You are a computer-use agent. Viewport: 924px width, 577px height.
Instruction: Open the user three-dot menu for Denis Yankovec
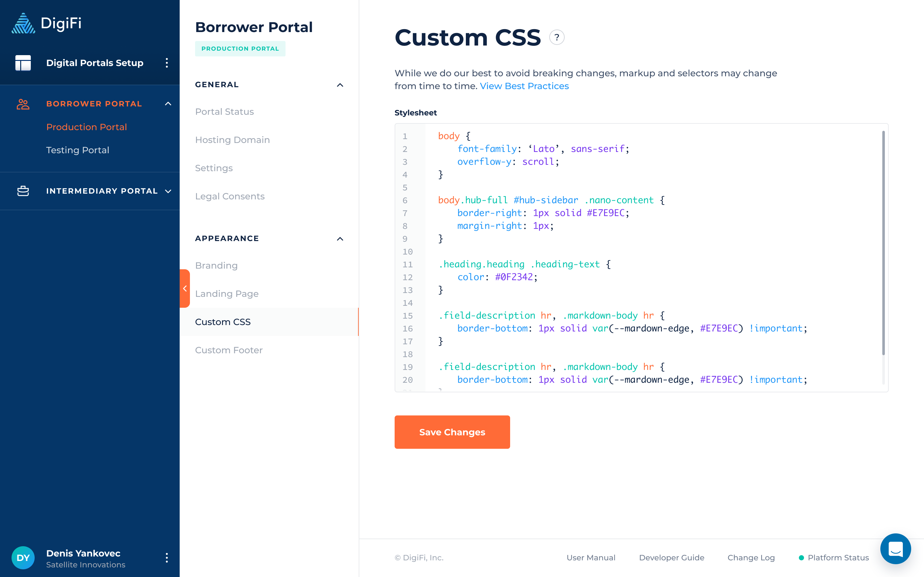(x=167, y=558)
